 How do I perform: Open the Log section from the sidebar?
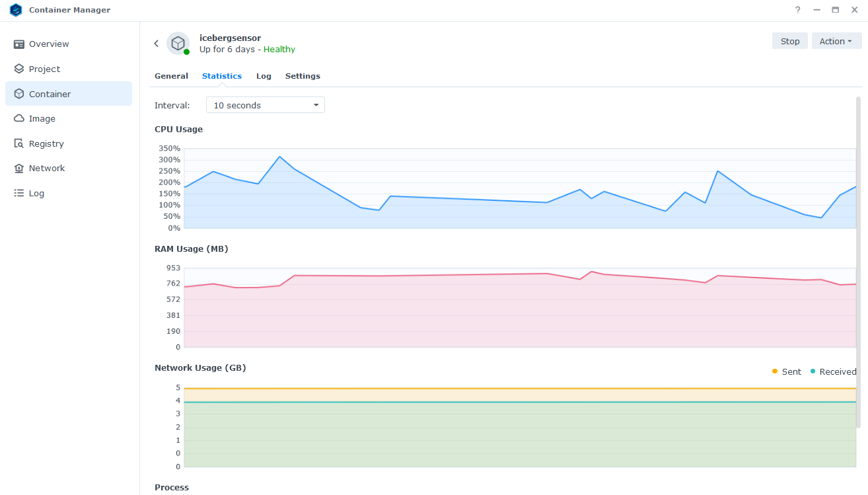pos(36,193)
